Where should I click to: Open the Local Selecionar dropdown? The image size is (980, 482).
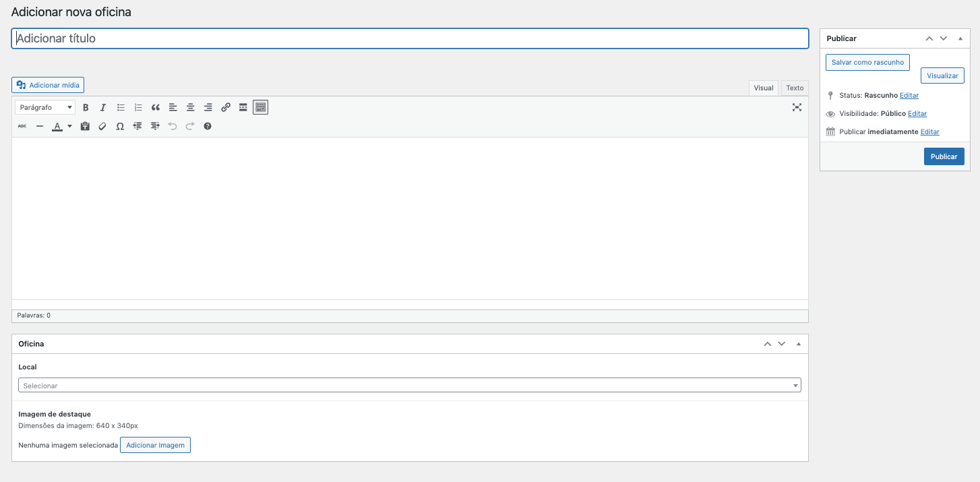(409, 386)
